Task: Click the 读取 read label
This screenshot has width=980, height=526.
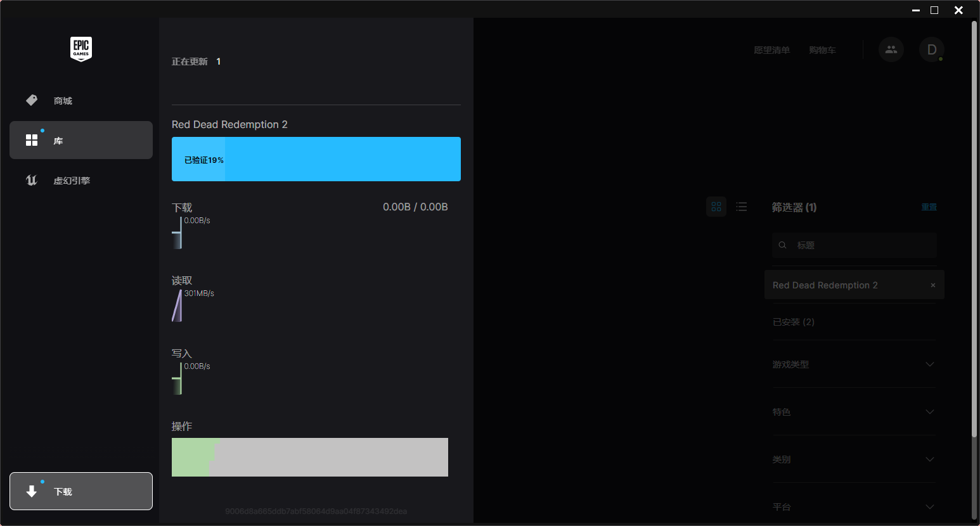Action: [182, 280]
